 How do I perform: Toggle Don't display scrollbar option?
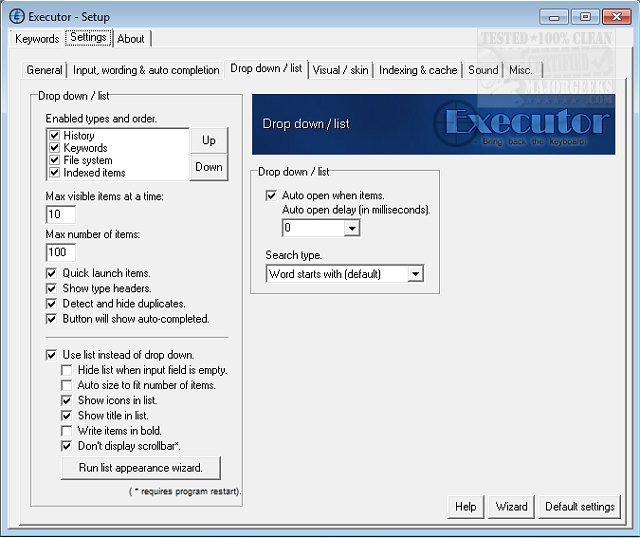point(66,446)
